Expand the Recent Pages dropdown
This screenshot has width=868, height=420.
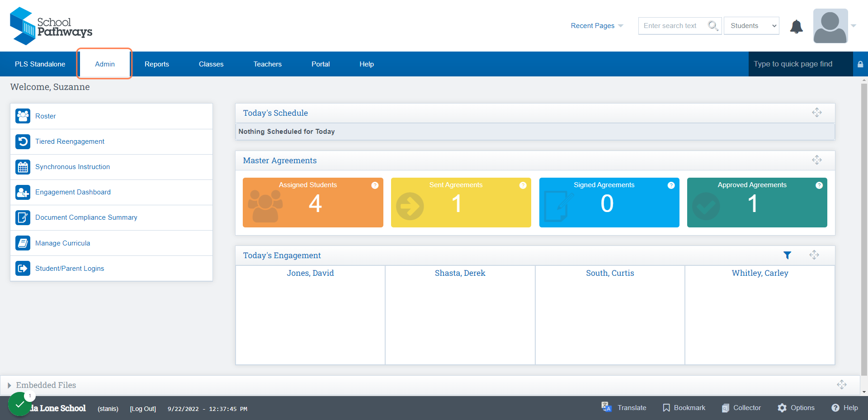[597, 26]
